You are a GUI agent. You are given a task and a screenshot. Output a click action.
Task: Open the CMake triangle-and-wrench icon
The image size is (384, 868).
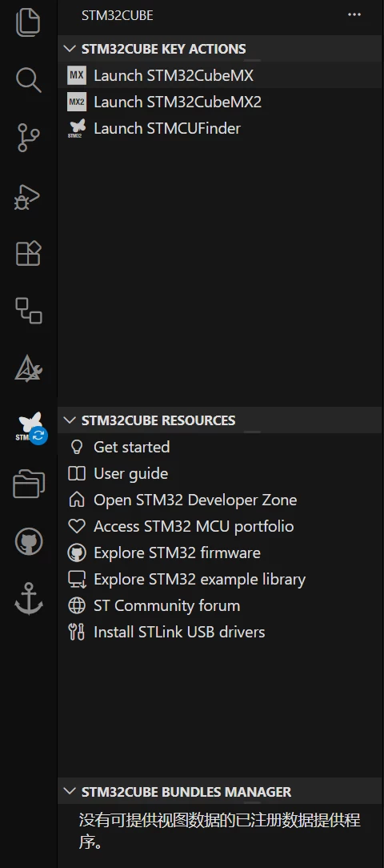[28, 368]
